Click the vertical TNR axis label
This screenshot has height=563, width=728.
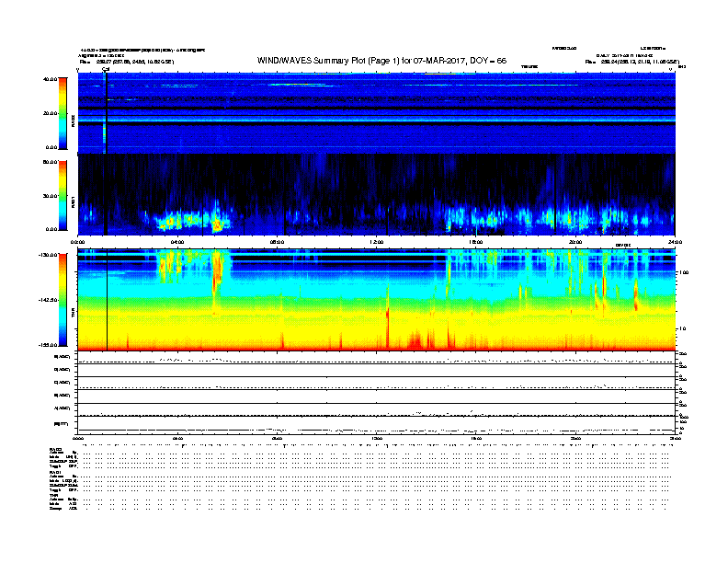tap(73, 315)
